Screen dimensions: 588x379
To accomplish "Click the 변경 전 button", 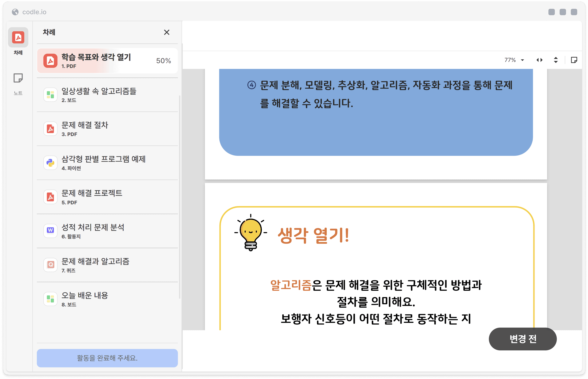I will 522,339.
